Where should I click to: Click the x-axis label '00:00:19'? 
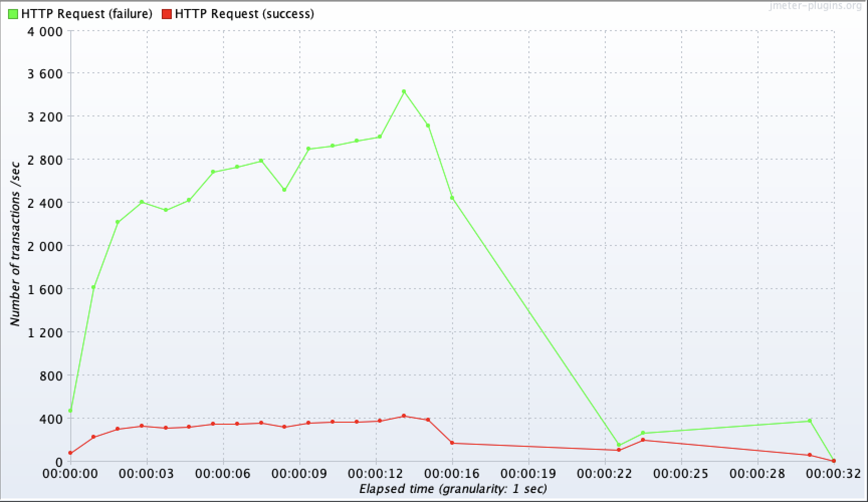(528, 474)
